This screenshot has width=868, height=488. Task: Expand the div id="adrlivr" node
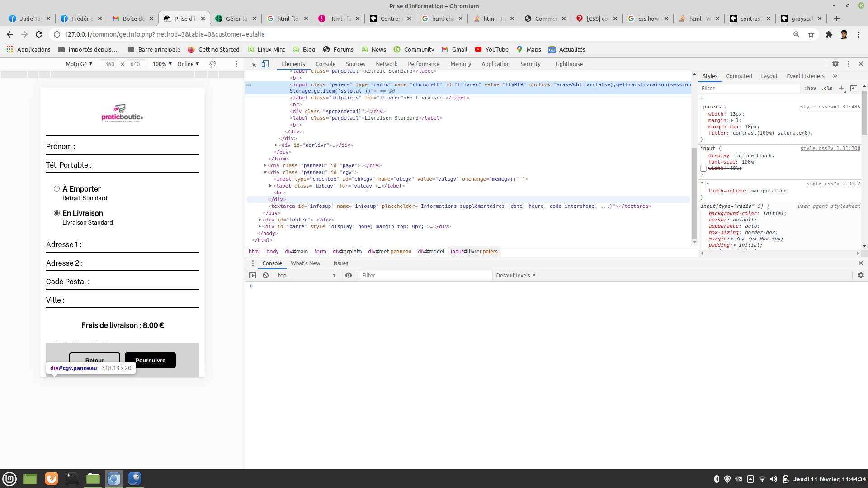point(276,145)
